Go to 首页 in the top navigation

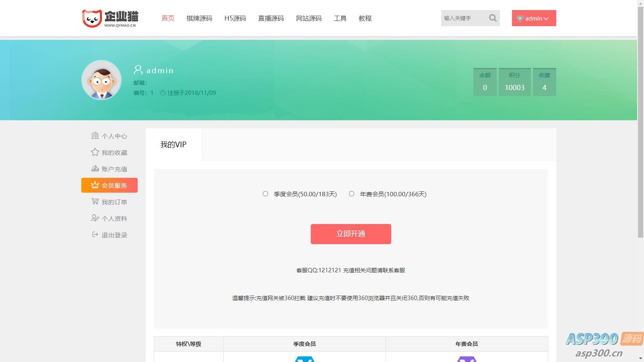click(168, 18)
